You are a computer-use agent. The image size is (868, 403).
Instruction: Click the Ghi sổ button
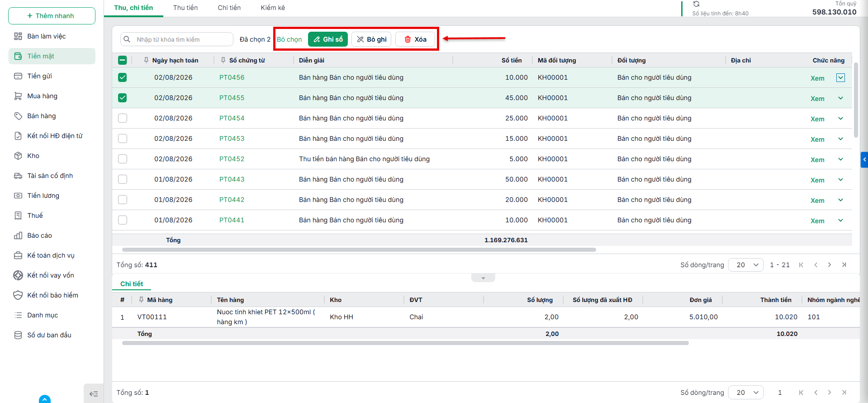pos(328,39)
